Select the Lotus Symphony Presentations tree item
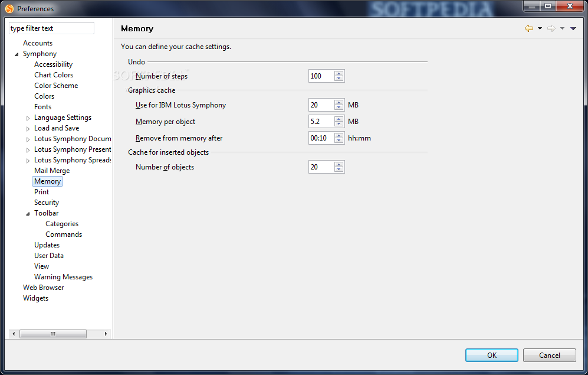The image size is (588, 375). [73, 149]
